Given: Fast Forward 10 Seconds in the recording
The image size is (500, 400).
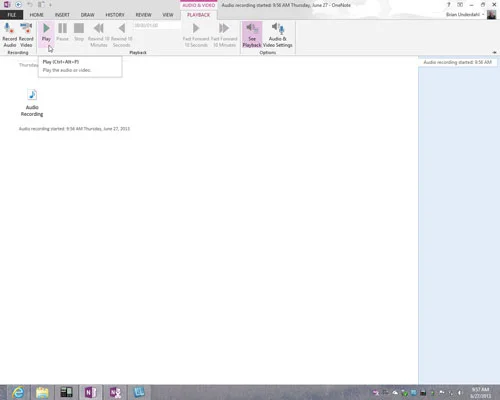Looking at the screenshot, I should (196, 35).
